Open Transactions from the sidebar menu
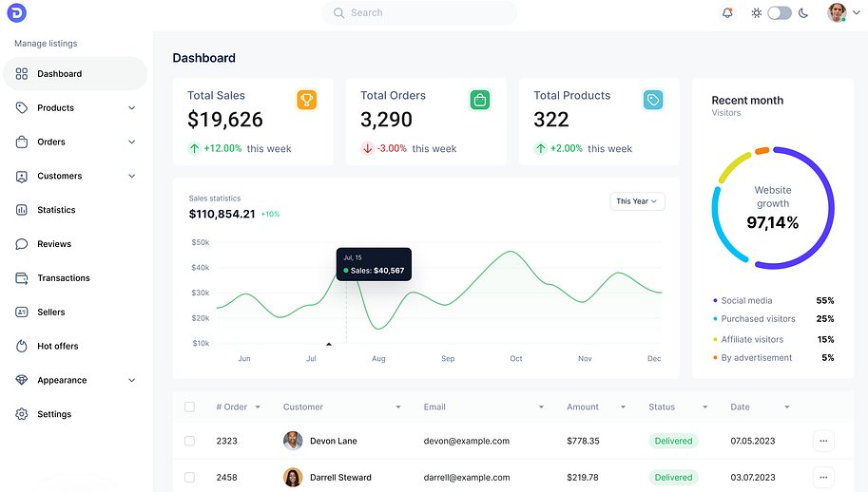Viewport: 868px width, 492px height. pos(64,278)
